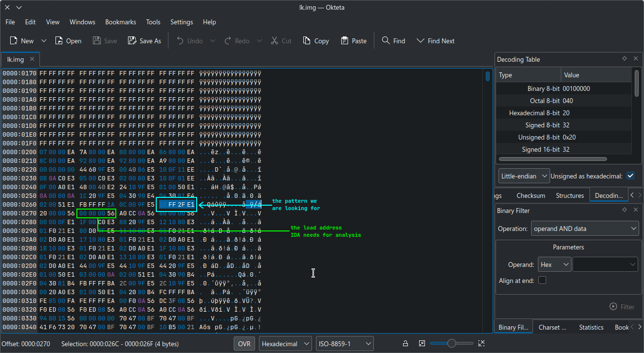
Task: Click the Find magnifier icon
Action: click(386, 41)
